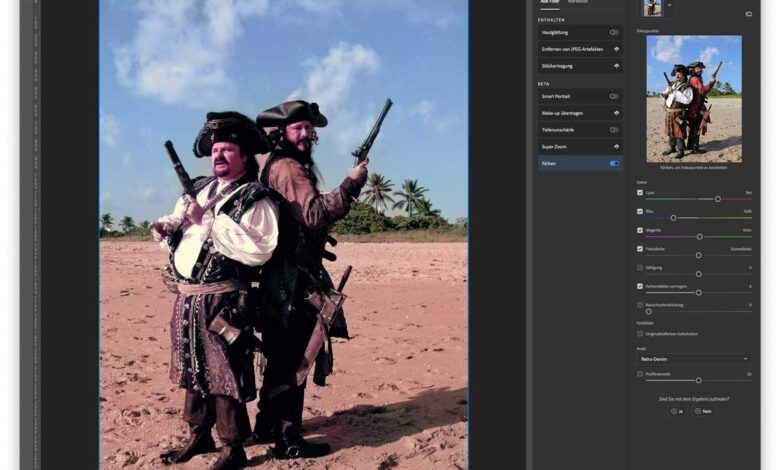This screenshot has height=470, width=780.
Task: Select the Make-up übertragen filter label
Action: pos(562,113)
